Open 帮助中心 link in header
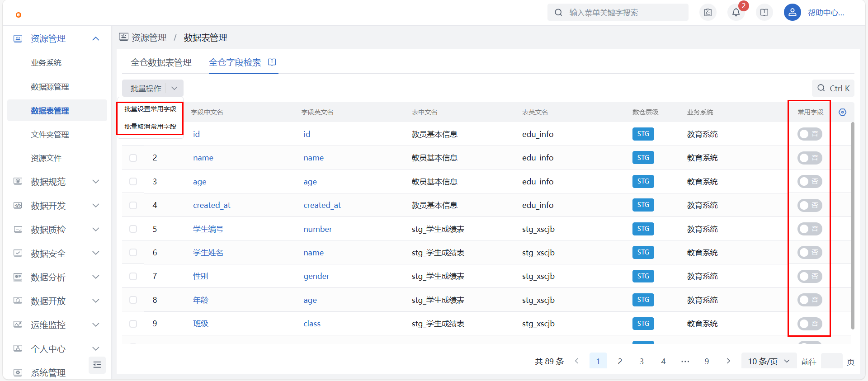868x381 pixels. tap(826, 13)
